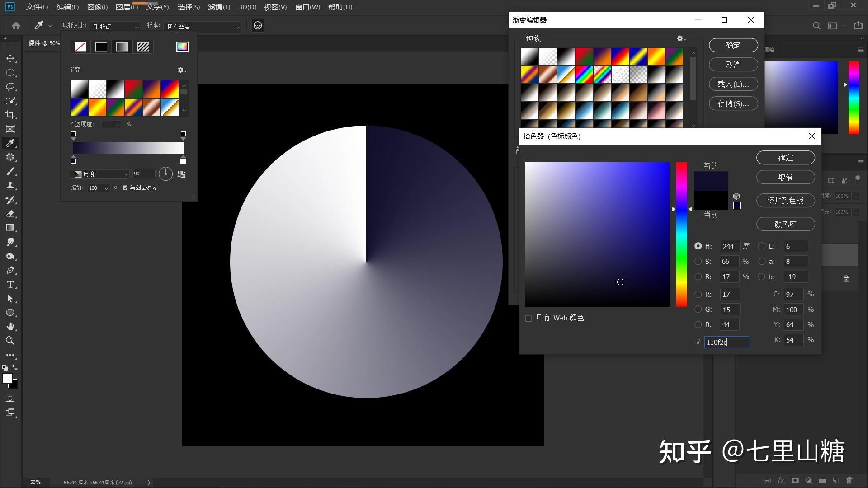Viewport: 868px width, 488px height.
Task: Select S saturation radio button
Action: (x=698, y=262)
